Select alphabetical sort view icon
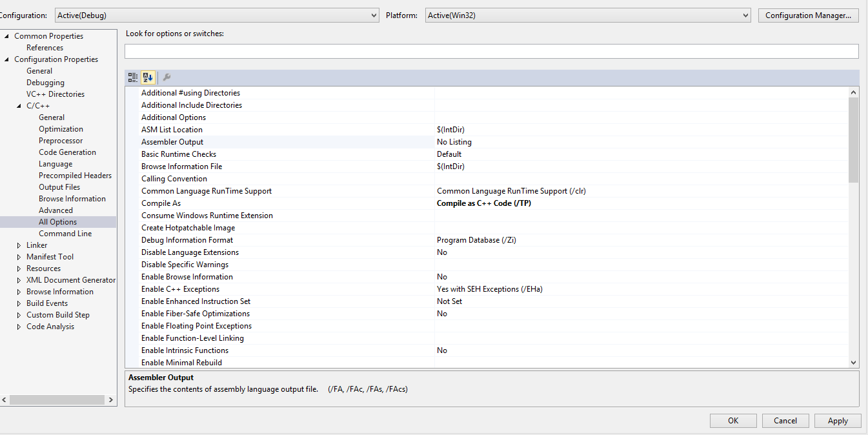The width and height of the screenshot is (868, 435). coord(148,77)
